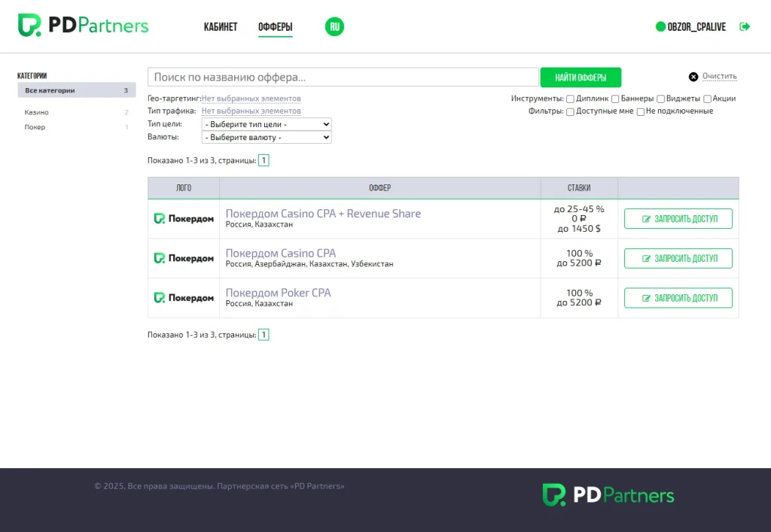
Task: Click the green status dot beside the username
Action: tap(660, 26)
